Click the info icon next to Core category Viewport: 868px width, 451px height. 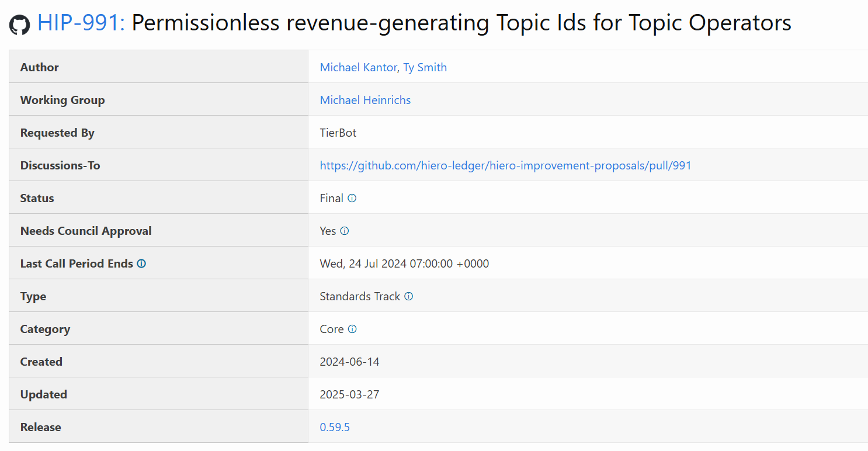[352, 329]
